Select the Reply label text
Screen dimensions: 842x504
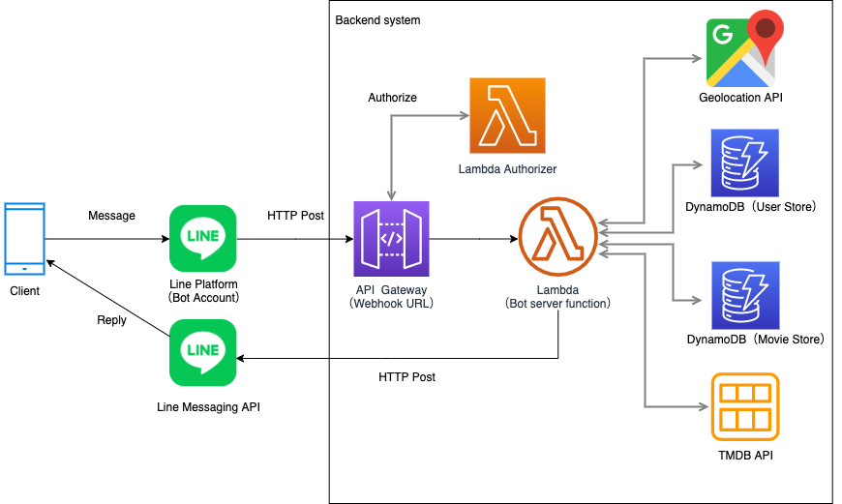(x=111, y=320)
